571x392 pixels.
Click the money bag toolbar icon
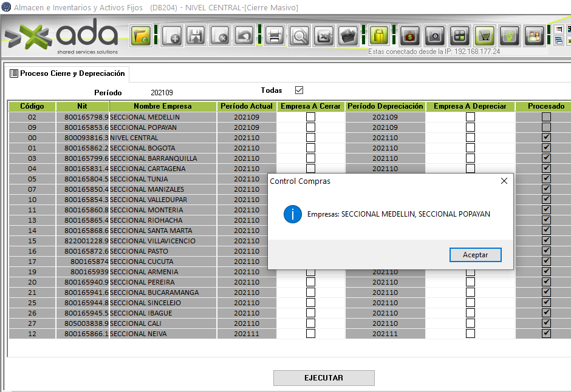(410, 36)
